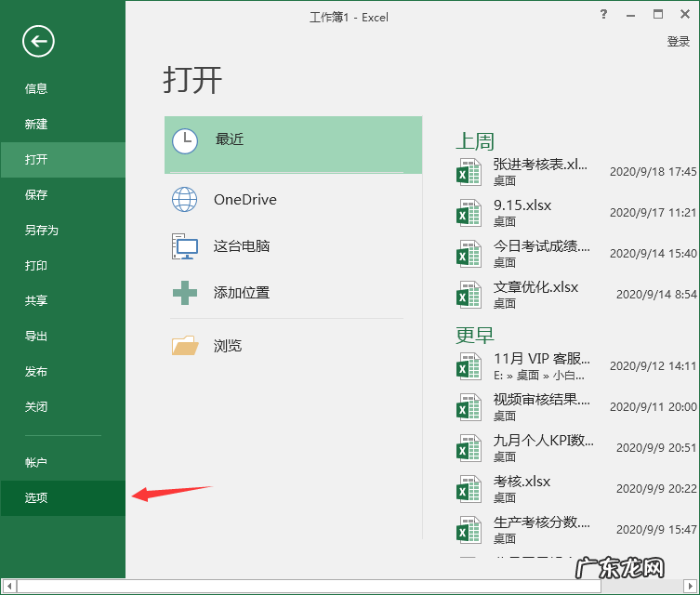Select the 最近 location label
The width and height of the screenshot is (700, 595).
click(230, 139)
